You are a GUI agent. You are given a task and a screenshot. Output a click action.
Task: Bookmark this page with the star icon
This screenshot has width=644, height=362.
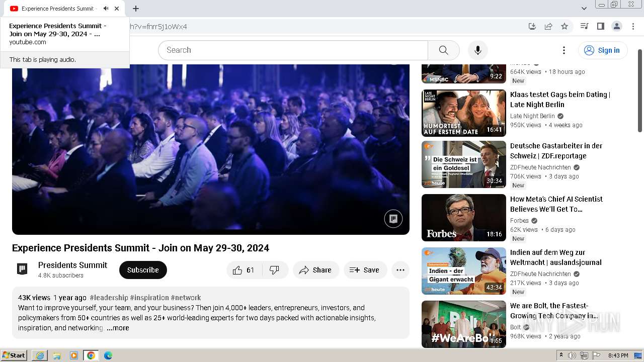point(565,26)
